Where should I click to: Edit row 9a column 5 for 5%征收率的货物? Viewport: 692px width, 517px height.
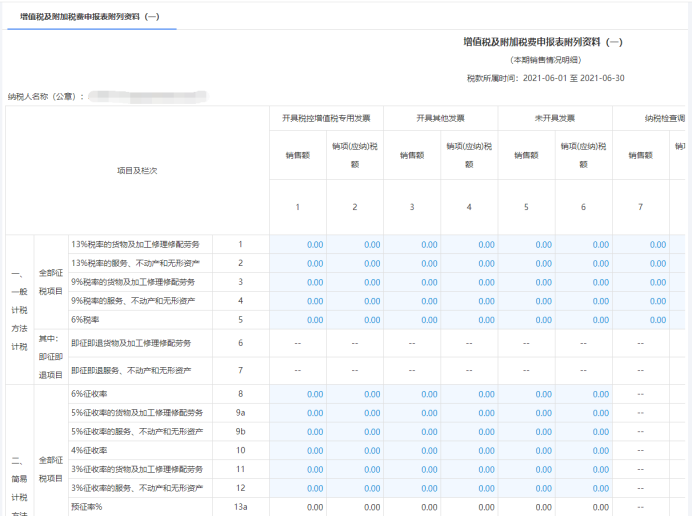point(527,413)
